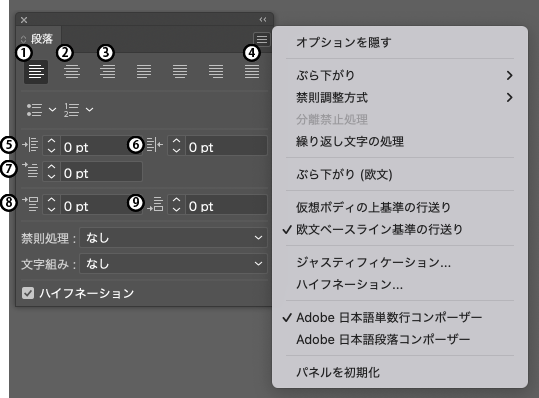Choose justify with last line centered
The image size is (539, 398).
(x=180, y=71)
